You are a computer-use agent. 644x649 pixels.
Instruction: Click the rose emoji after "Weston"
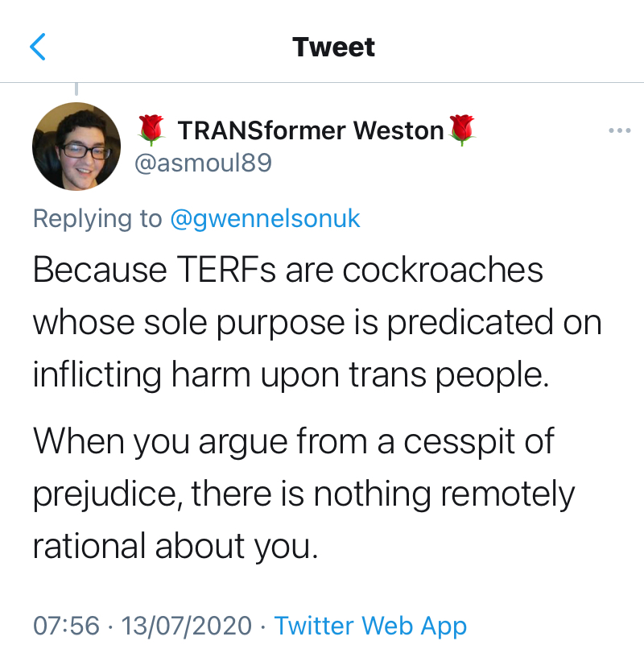coord(462,130)
